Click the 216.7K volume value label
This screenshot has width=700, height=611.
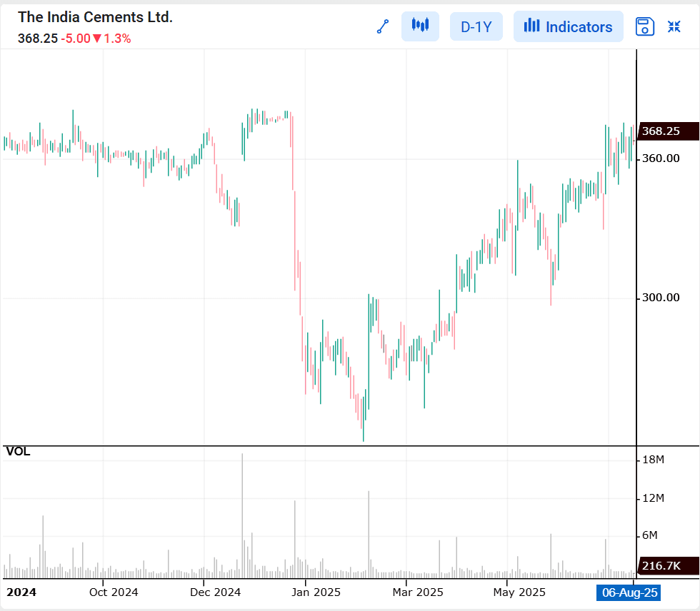point(668,566)
